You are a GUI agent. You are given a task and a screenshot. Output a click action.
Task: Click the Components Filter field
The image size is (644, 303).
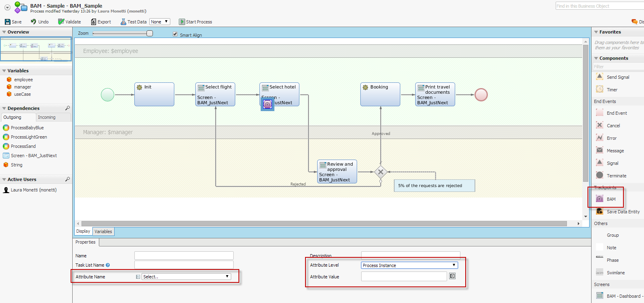coord(618,67)
